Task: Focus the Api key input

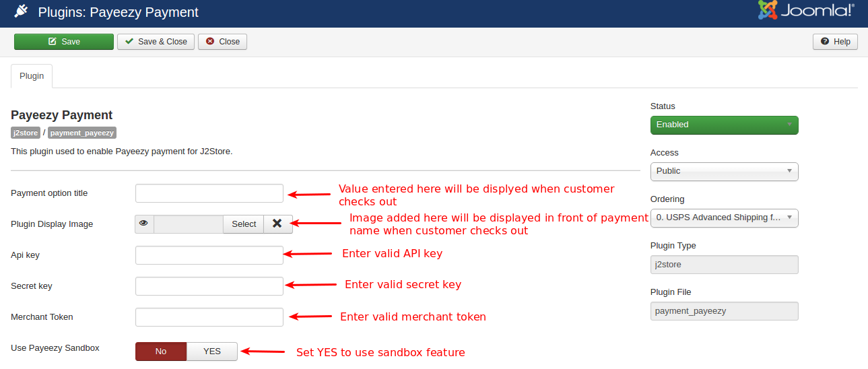Action: pyautogui.click(x=209, y=255)
